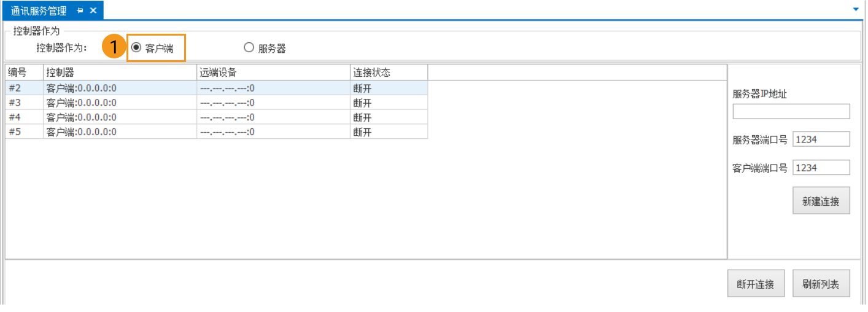
Task: Focus the 服务器IP地址 input field
Action: (x=791, y=111)
